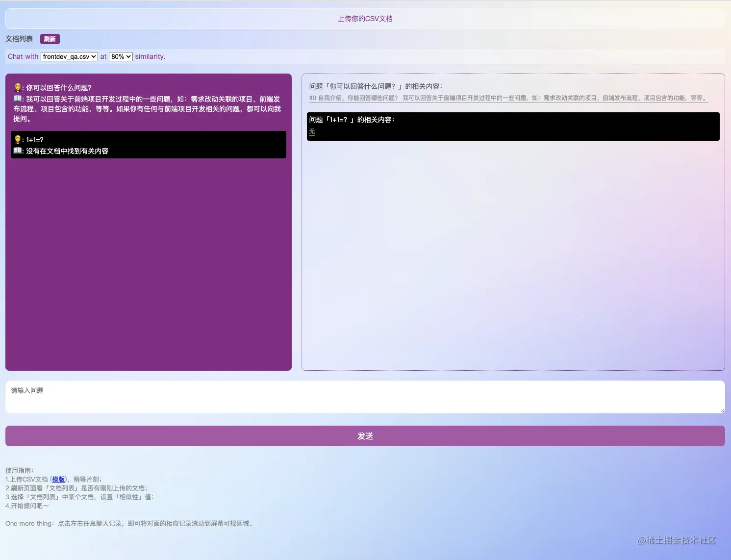
Task: Open the frontdev_qa.csv document dropdown
Action: [x=69, y=57]
